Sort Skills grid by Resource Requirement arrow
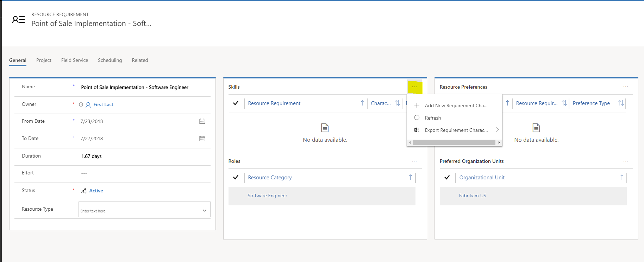 (x=362, y=103)
